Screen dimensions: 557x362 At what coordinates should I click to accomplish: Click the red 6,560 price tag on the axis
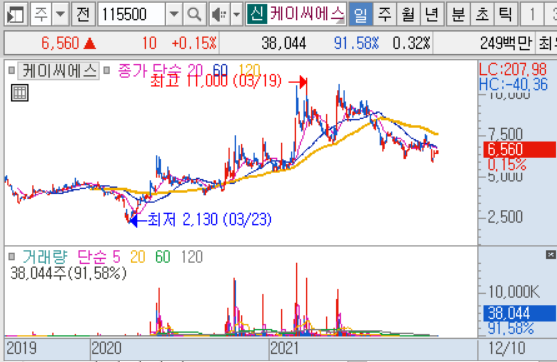click(519, 150)
